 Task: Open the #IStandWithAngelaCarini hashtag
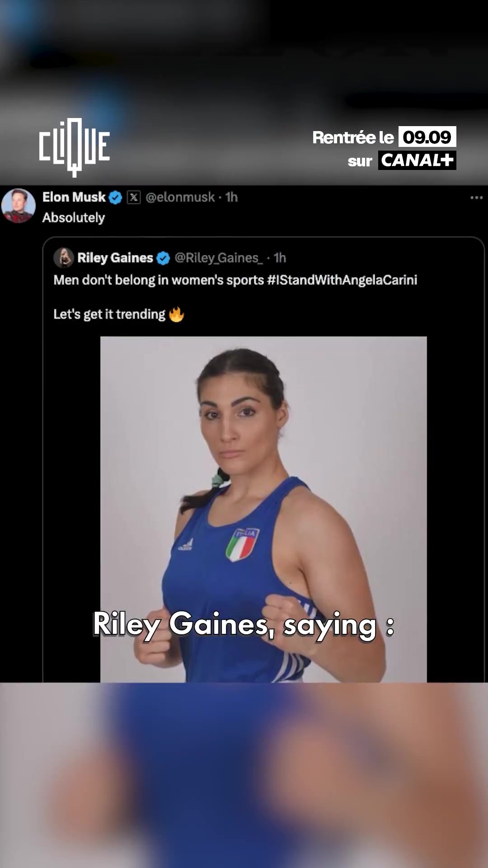342,280
